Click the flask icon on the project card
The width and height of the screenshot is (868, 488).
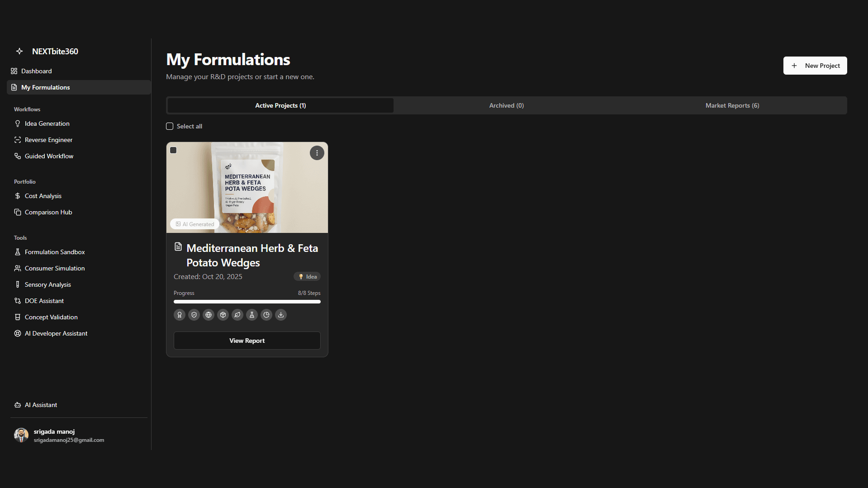point(252,315)
